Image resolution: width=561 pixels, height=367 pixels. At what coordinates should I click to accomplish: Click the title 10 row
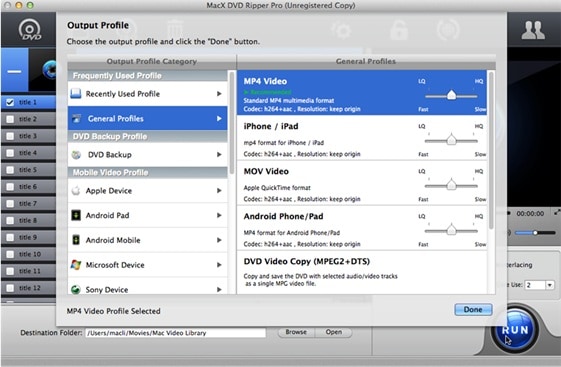click(x=28, y=254)
